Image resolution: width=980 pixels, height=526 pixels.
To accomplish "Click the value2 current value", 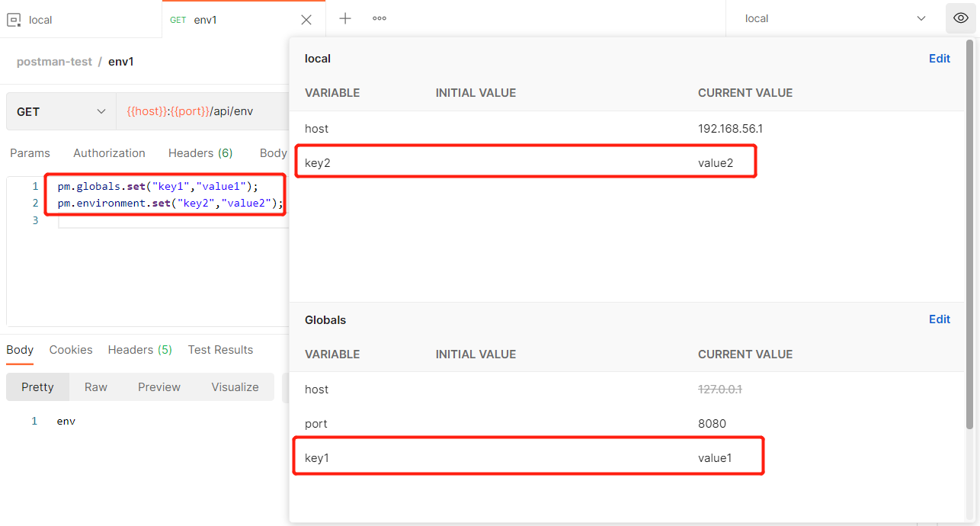I will 716,162.
